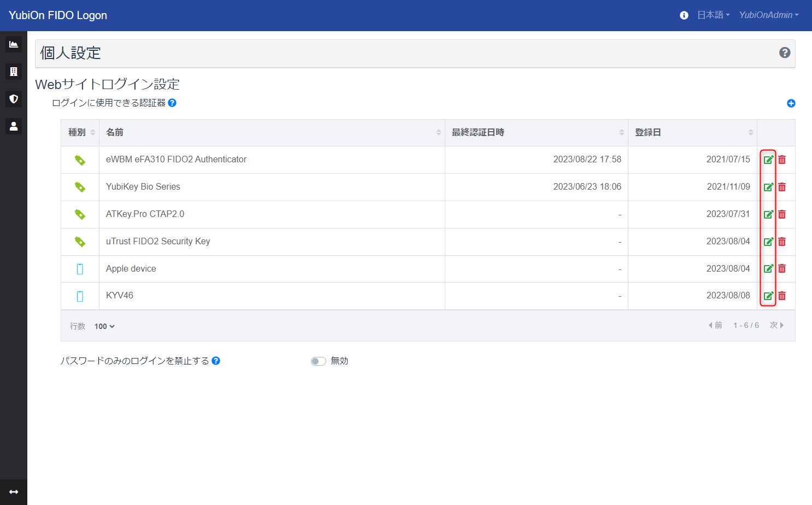Open help icon on 個人設定 title bar
The image size is (812, 505).
(x=785, y=52)
